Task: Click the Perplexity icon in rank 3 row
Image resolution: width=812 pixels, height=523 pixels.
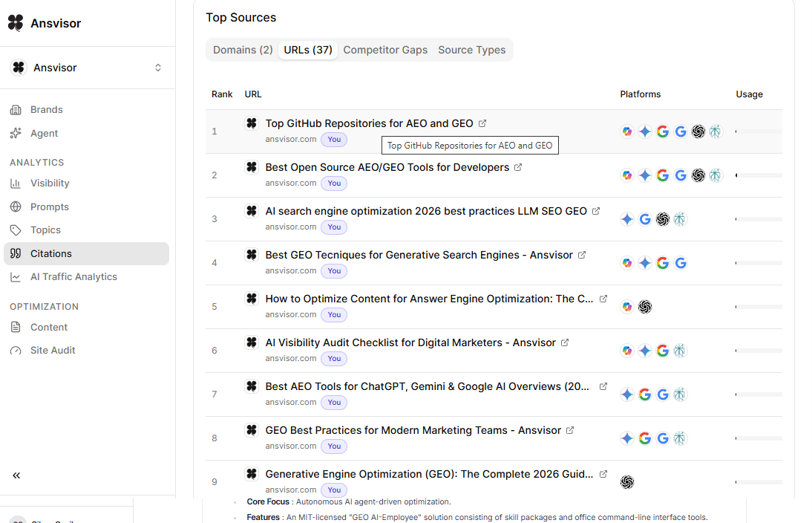Action: point(680,219)
